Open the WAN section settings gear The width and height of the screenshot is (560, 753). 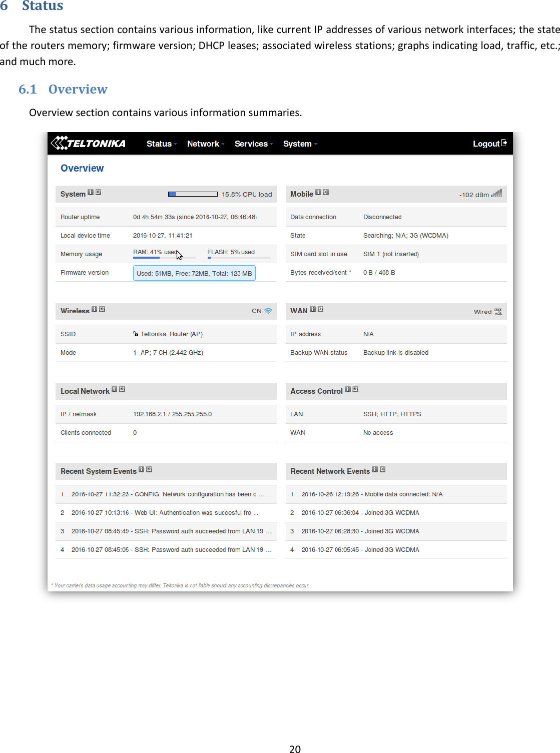321,310
